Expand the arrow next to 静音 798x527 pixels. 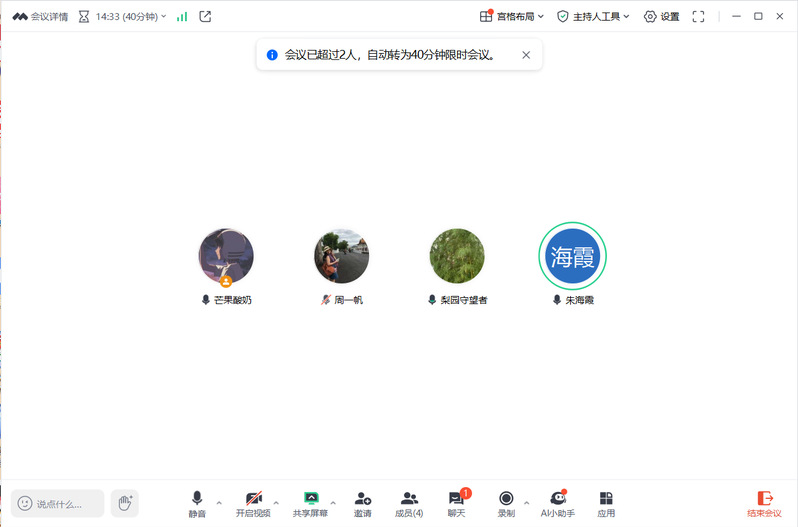coord(219,502)
